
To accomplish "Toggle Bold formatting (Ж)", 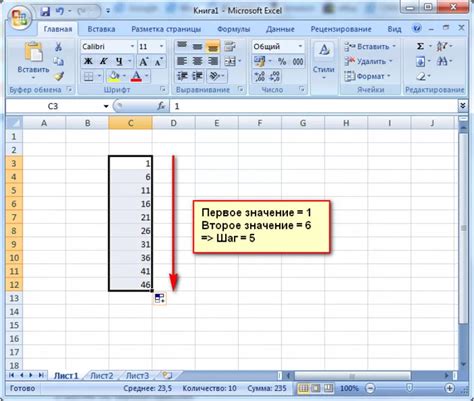I will [x=88, y=61].
